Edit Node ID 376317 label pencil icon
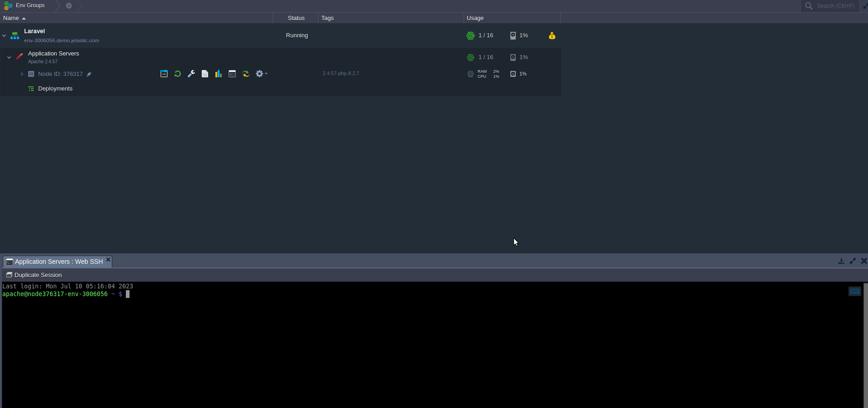The width and height of the screenshot is (868, 408). tap(89, 74)
